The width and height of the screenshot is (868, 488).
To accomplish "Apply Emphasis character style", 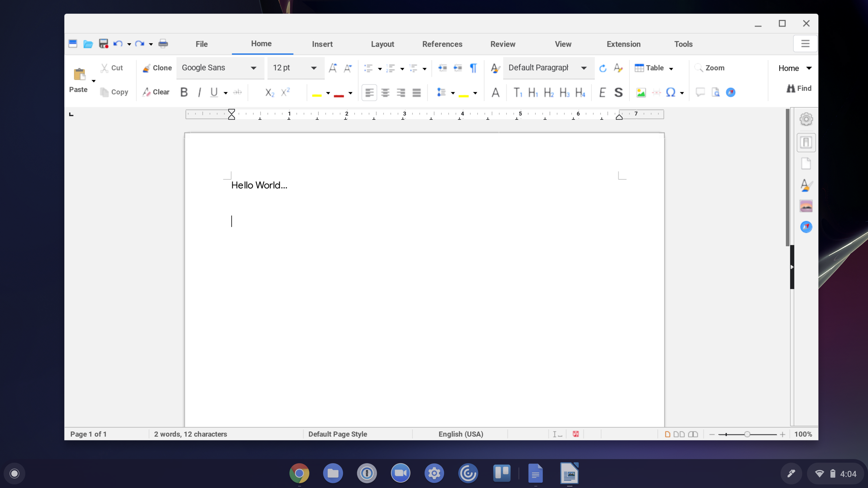I will (602, 92).
